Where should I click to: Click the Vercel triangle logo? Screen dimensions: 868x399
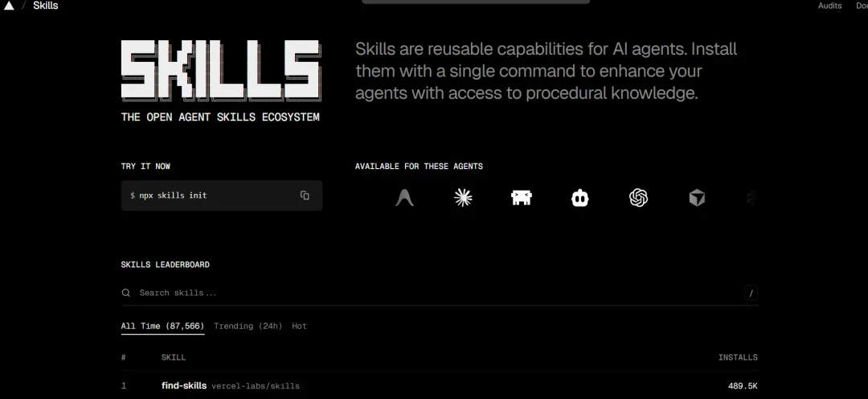pyautogui.click(x=9, y=6)
